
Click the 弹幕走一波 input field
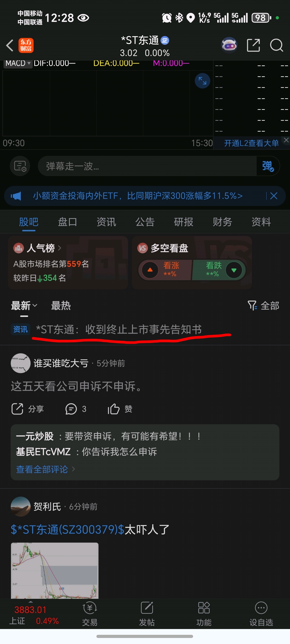(147, 166)
